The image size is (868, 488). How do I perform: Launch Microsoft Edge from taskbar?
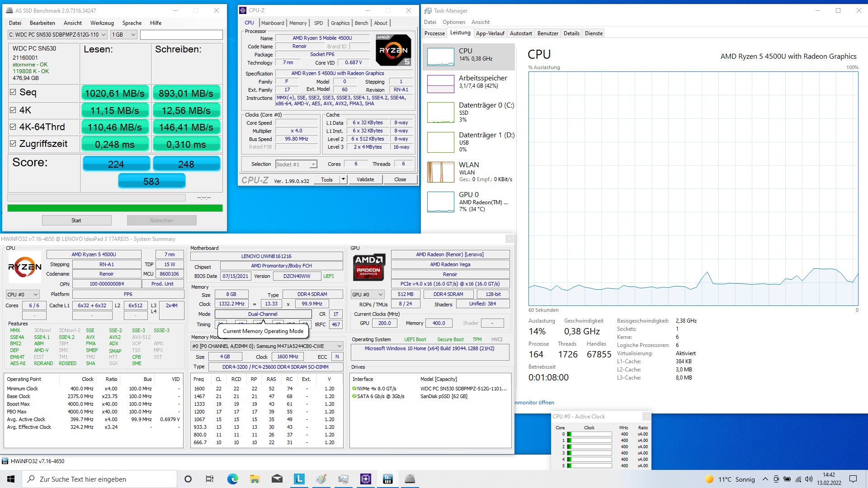[x=232, y=479]
